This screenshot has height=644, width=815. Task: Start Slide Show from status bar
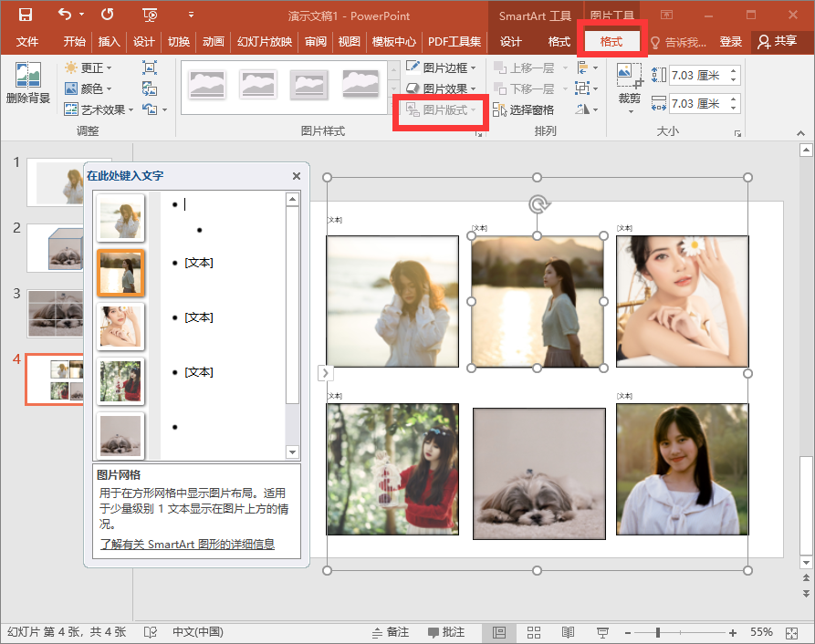[x=603, y=632]
